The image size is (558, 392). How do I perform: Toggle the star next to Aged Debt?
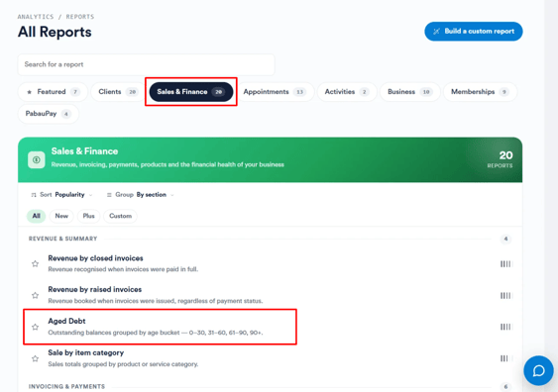pos(35,327)
